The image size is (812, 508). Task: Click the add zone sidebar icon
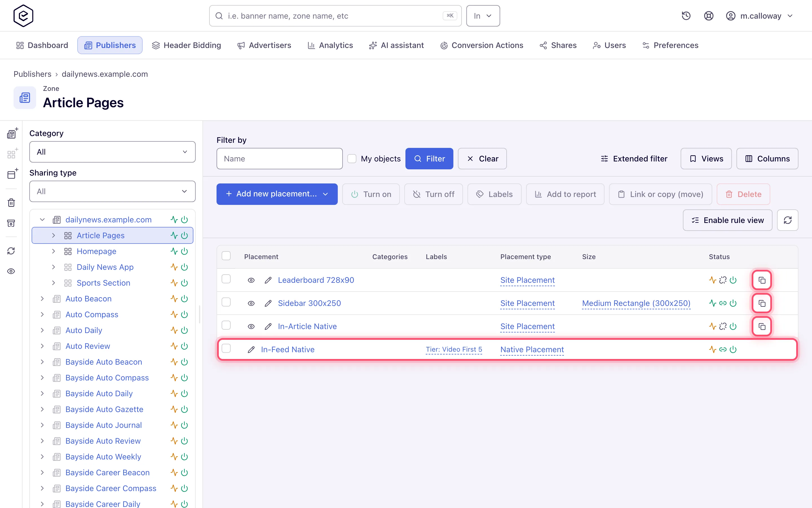pos(12,154)
